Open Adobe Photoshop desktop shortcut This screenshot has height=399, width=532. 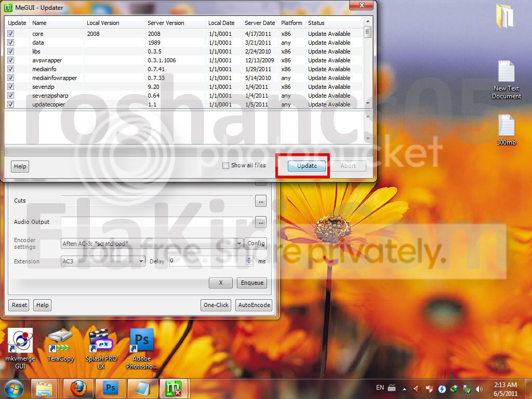[142, 348]
